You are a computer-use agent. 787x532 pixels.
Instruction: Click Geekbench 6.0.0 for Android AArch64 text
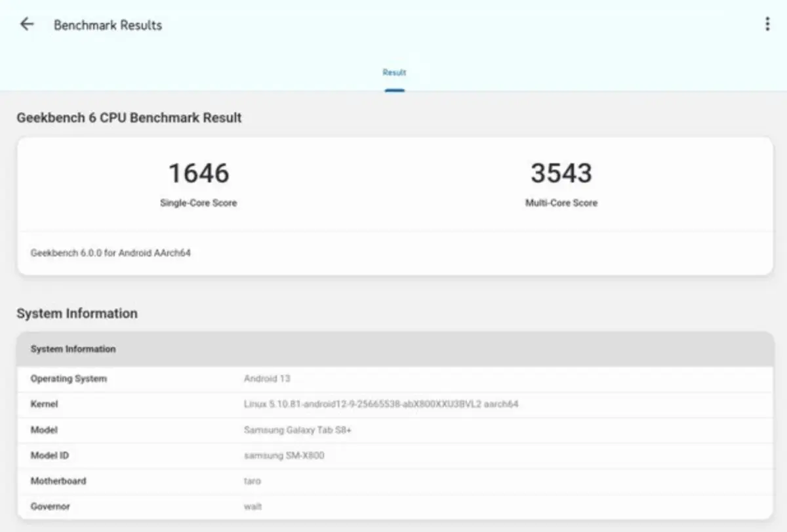tap(111, 253)
